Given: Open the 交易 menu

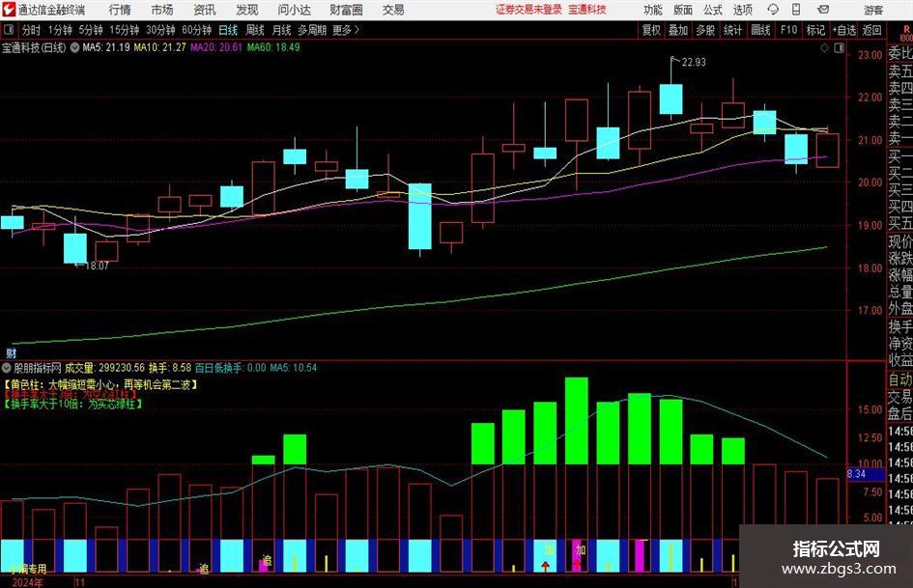Looking at the screenshot, I should point(393,10).
